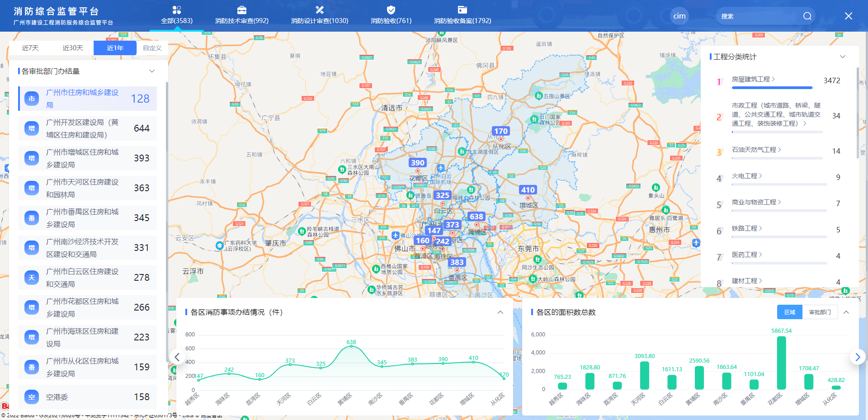Click the 410 map marker at 增城区
This screenshot has width=868, height=420.
tap(528, 190)
